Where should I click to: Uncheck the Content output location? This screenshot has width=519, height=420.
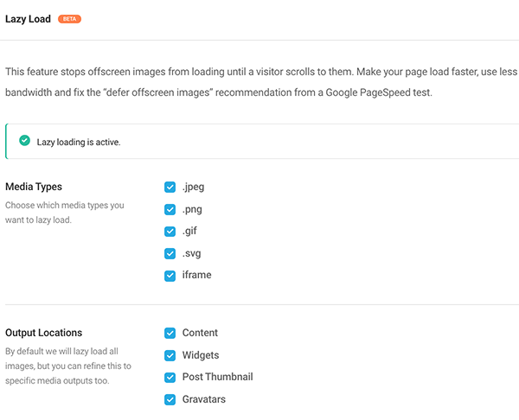[x=170, y=333]
